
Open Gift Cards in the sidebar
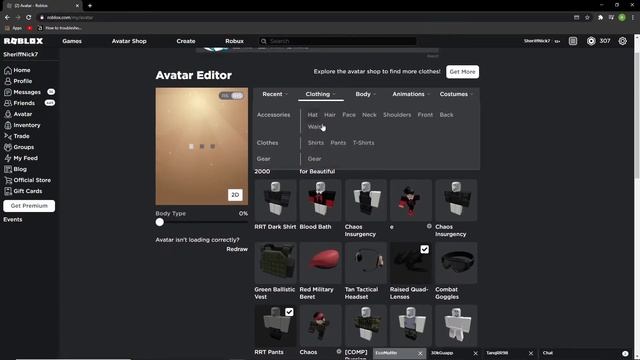click(x=23, y=191)
